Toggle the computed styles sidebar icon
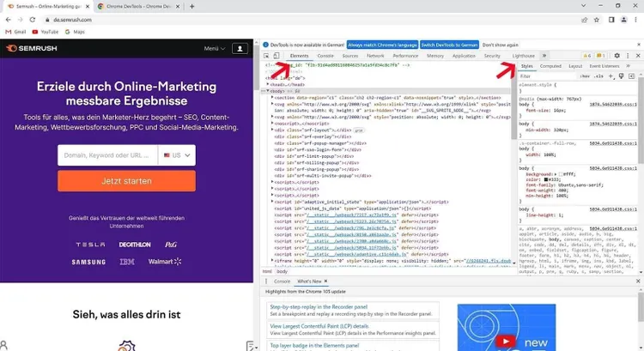The width and height of the screenshot is (644, 351). [x=632, y=76]
